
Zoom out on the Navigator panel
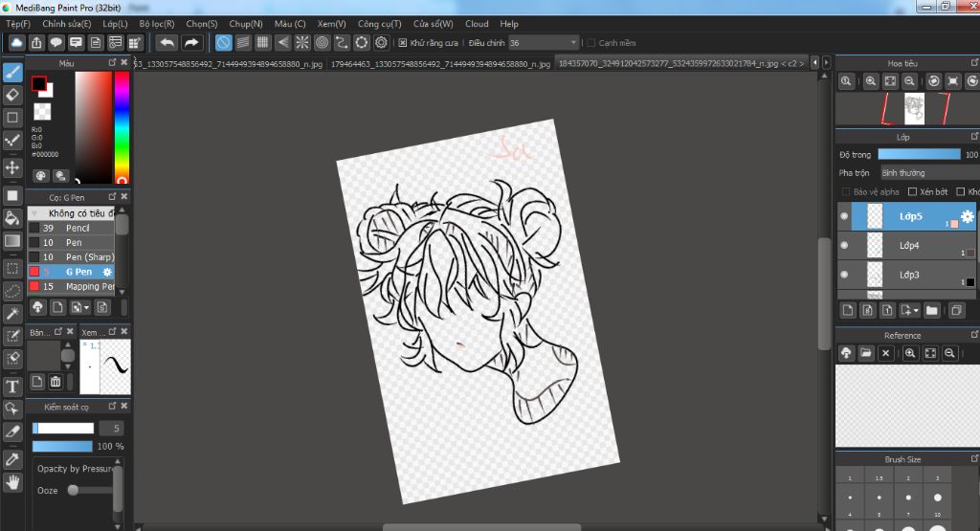click(910, 81)
